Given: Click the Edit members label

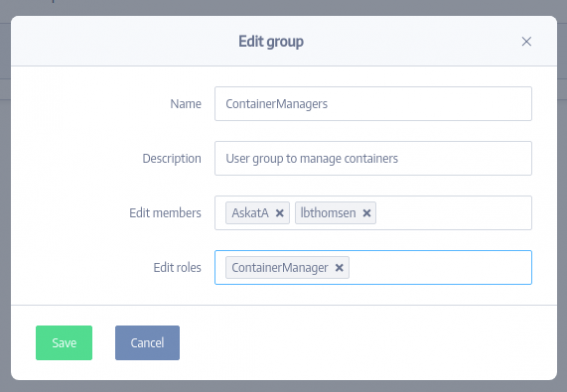Looking at the screenshot, I should (165, 213).
